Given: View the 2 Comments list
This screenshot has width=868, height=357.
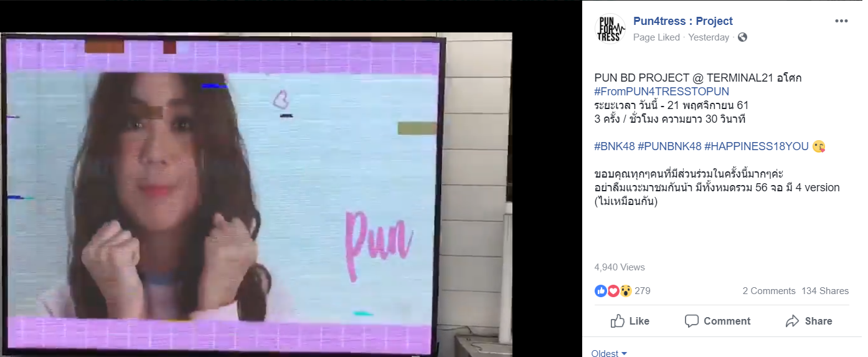Looking at the screenshot, I should click(x=769, y=291).
